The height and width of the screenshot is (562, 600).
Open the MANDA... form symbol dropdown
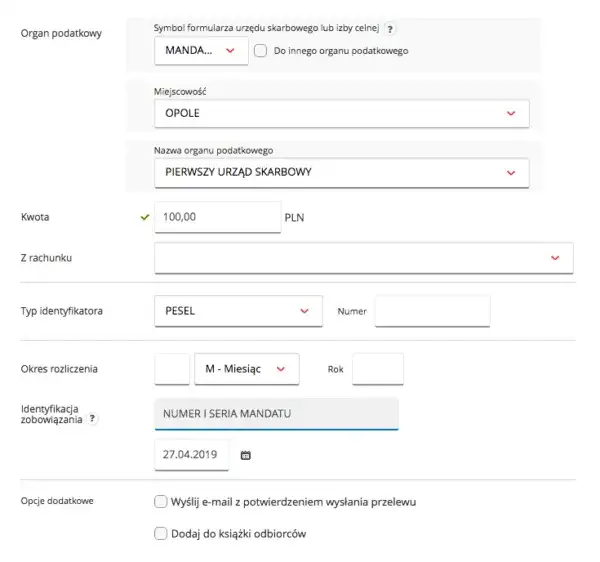[x=202, y=50]
